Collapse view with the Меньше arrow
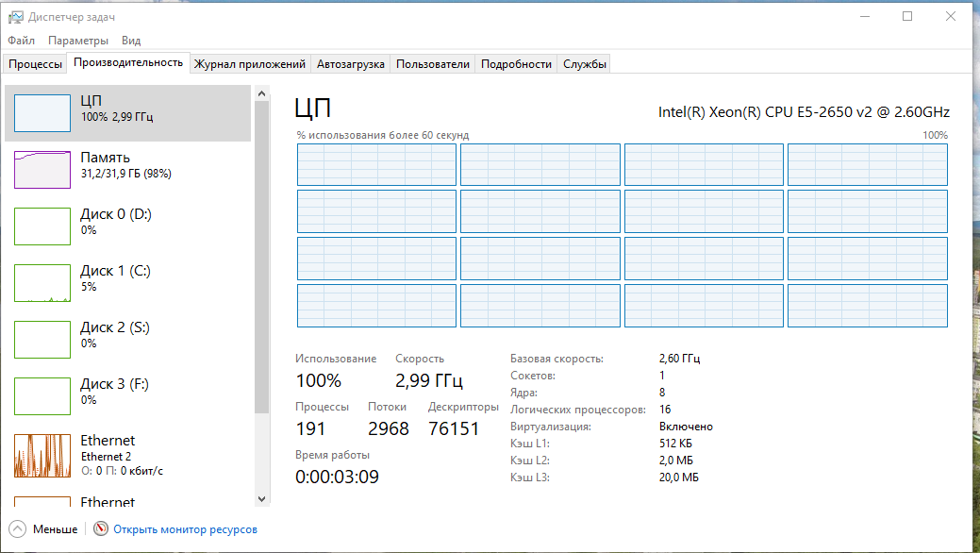980x553 pixels. point(18,529)
